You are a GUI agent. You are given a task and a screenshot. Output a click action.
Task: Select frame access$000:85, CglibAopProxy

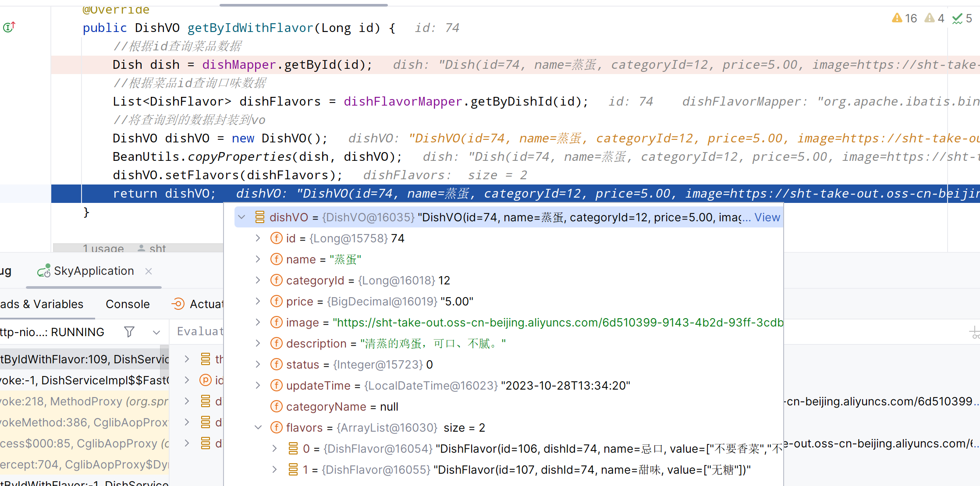[x=84, y=443]
